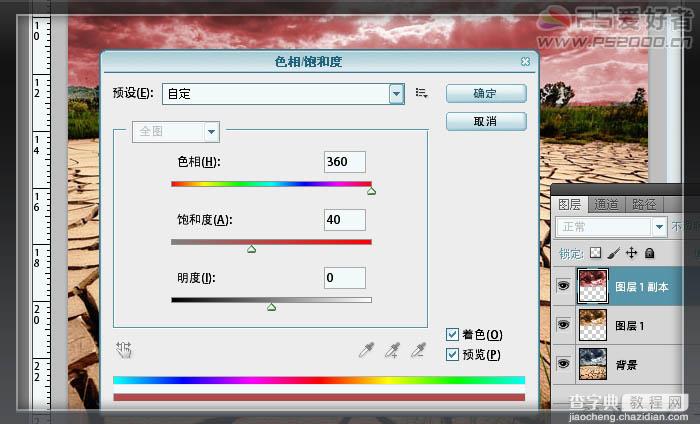Image resolution: width=700 pixels, height=424 pixels.
Task: Click the 明度 value field showing 0
Action: [x=345, y=278]
